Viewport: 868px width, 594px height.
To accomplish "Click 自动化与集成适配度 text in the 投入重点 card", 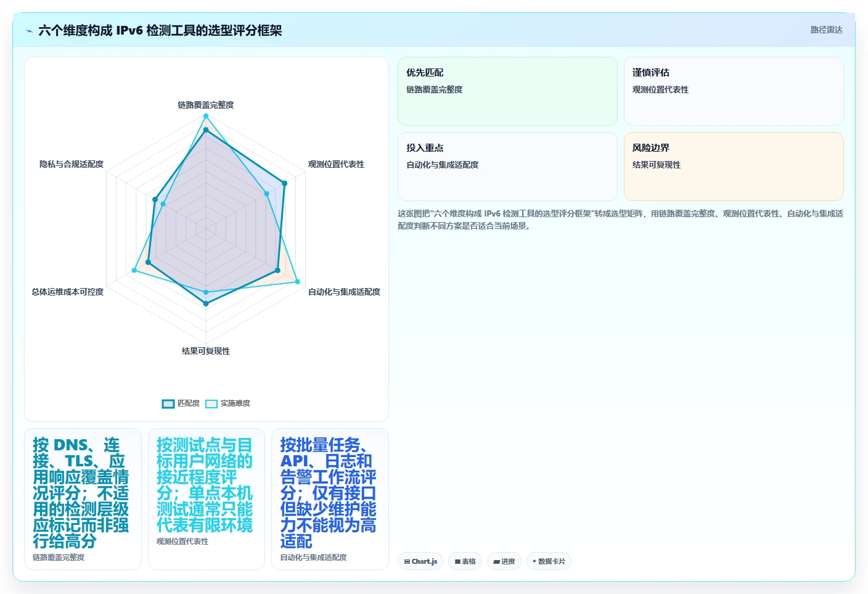I will point(443,165).
